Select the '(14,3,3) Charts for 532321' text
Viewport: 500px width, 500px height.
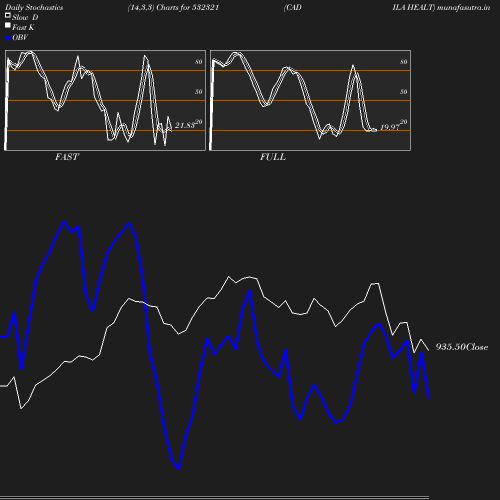pyautogui.click(x=173, y=7)
